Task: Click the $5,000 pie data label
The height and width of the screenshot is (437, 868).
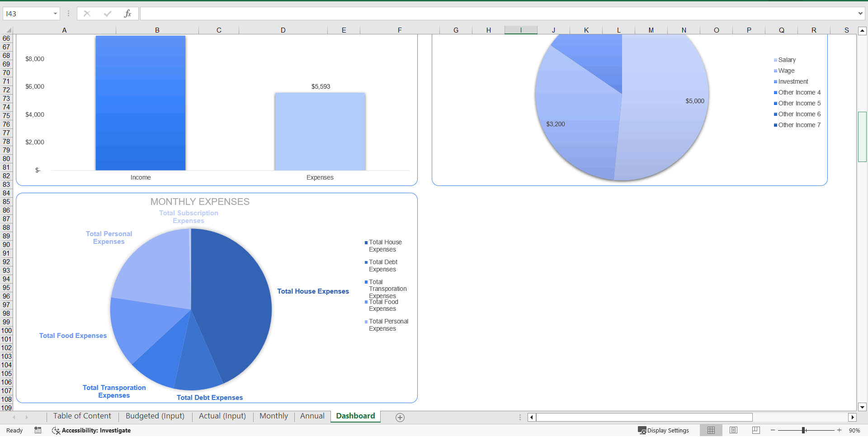Action: [695, 101]
